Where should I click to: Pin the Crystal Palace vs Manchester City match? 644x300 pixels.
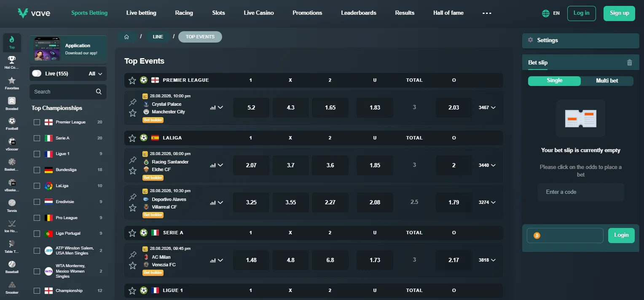pyautogui.click(x=133, y=102)
